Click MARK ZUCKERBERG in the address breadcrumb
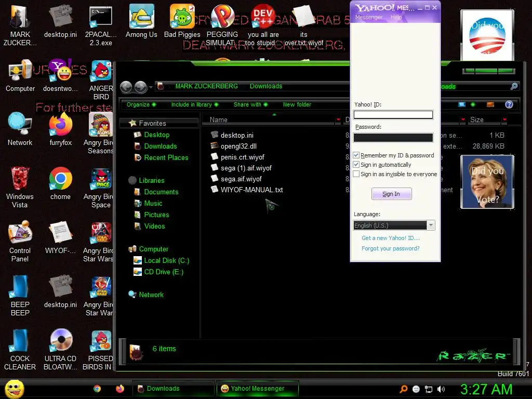The height and width of the screenshot is (399, 532). (x=206, y=86)
